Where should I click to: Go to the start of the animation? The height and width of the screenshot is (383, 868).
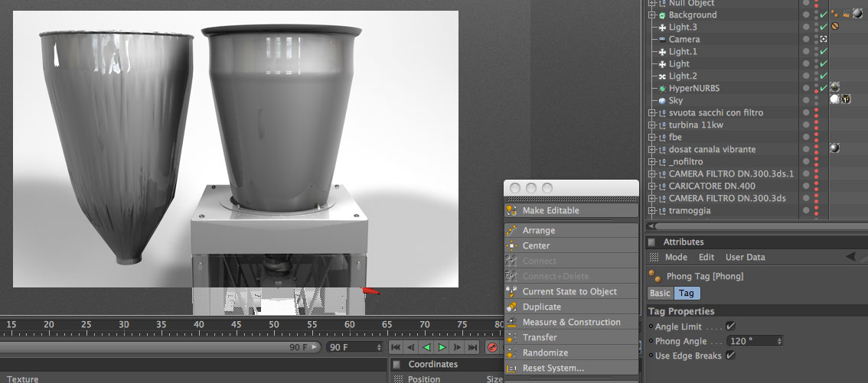click(x=396, y=348)
